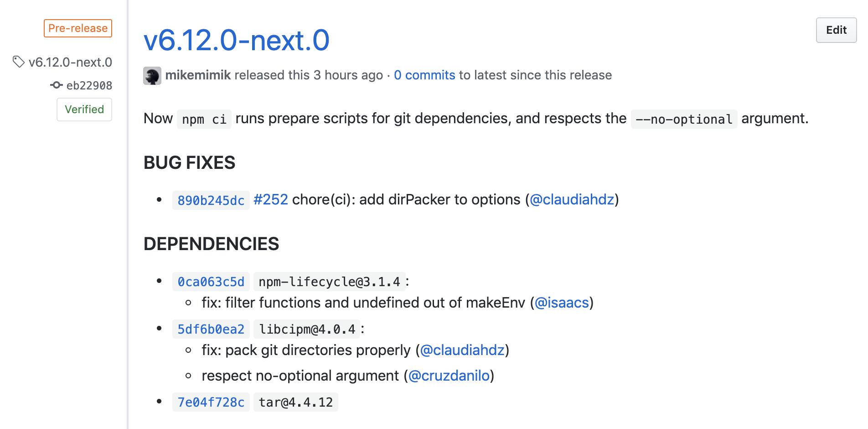Visit @claudiahdz link on pack git directories line
Screen dimensions: 868x429
tap(462, 350)
